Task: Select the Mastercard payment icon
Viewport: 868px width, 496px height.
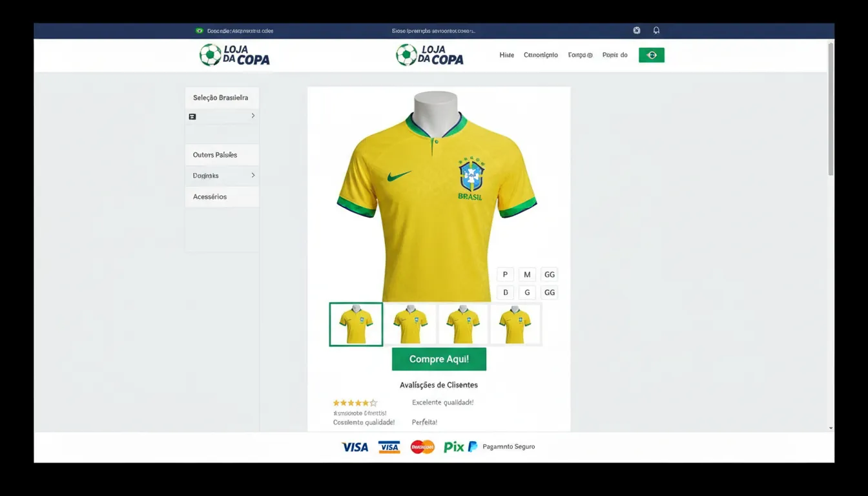Action: (422, 446)
